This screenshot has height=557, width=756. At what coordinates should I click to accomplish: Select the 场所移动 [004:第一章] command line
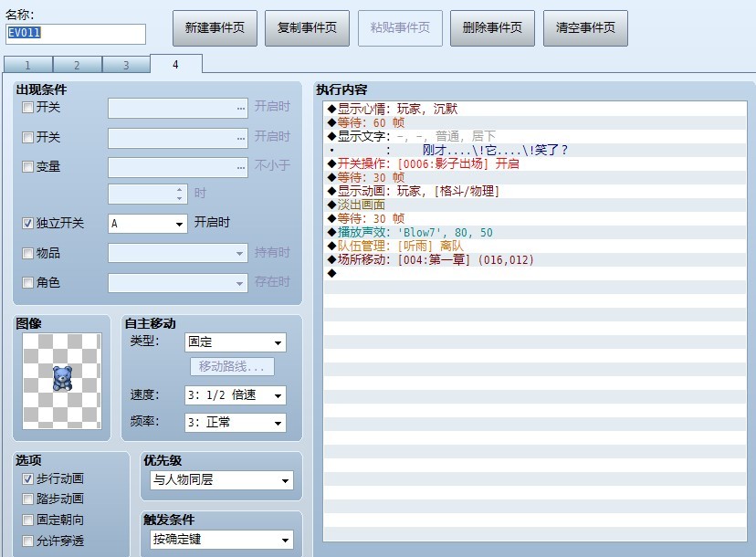535,260
